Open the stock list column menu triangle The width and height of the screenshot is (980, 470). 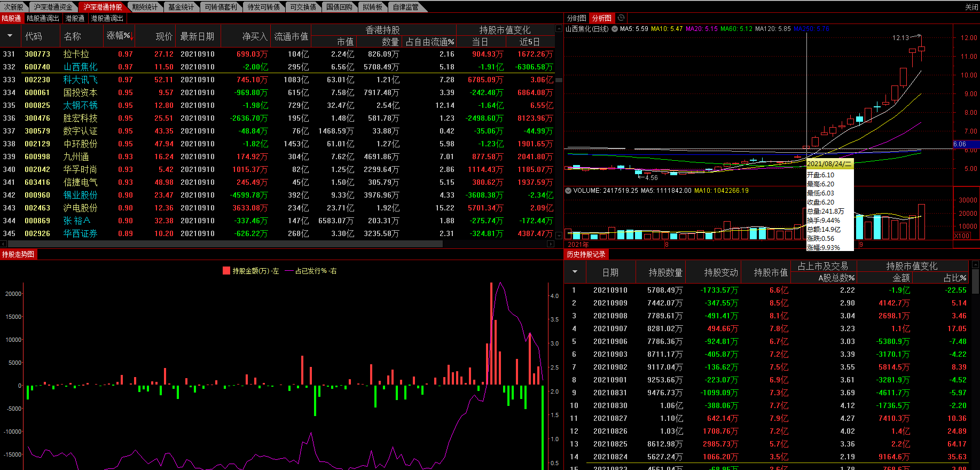click(10, 36)
